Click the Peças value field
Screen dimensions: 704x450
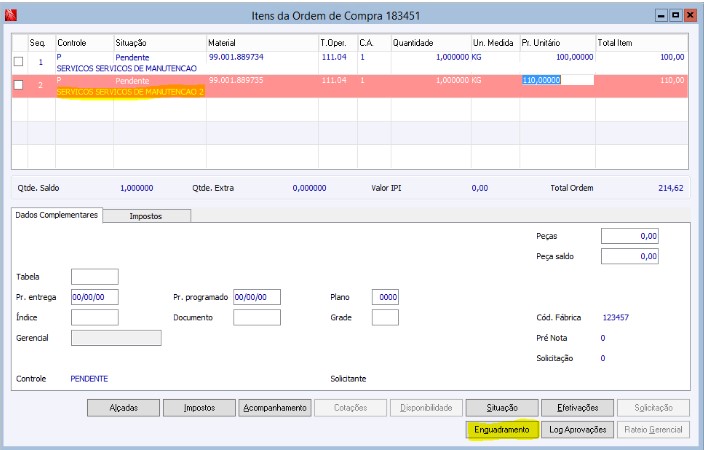click(x=630, y=236)
